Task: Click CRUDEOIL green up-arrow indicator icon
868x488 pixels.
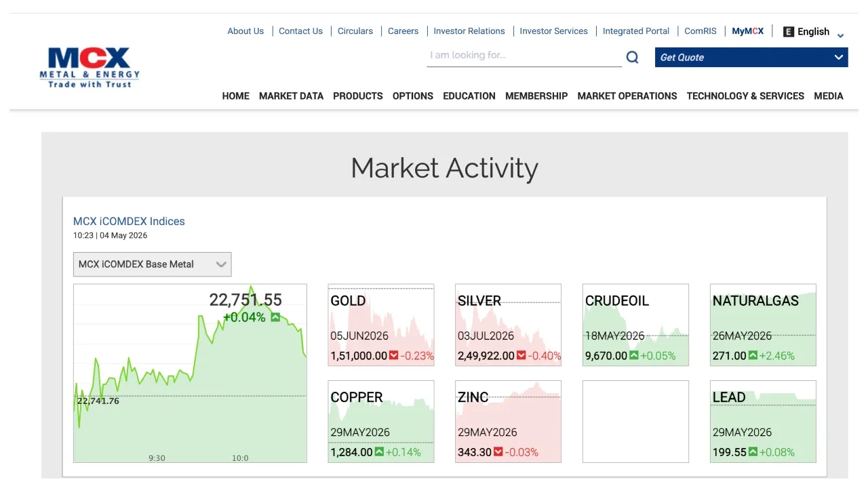Action: (x=633, y=356)
